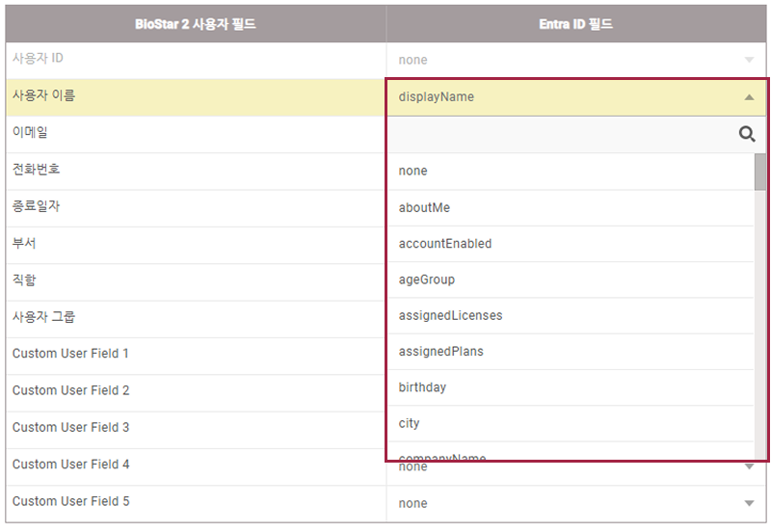771x532 pixels.
Task: Click the 사용자 그룹 row label
Action: 43,317
